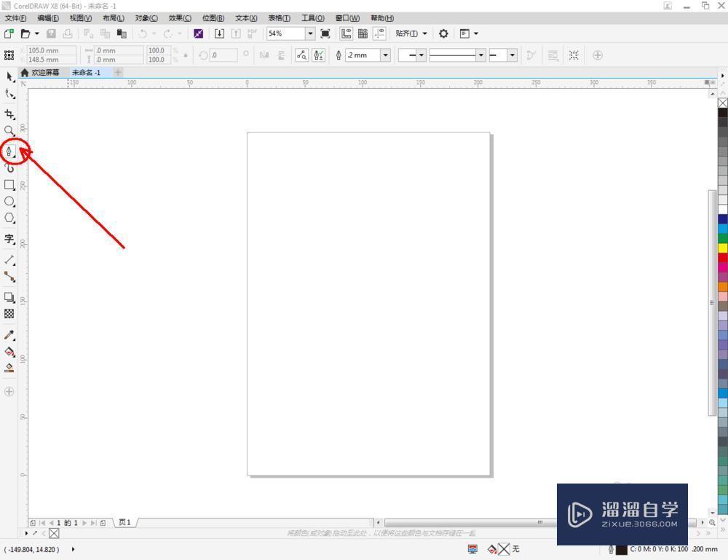Image resolution: width=728 pixels, height=560 pixels.
Task: Enable the rulers toggle on the standard bar
Action: 347,33
